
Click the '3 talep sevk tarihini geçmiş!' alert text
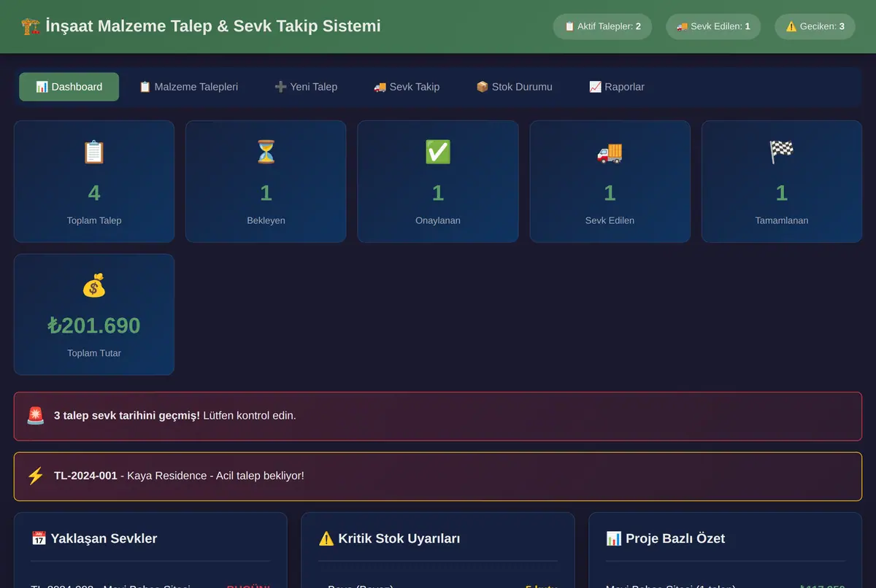coord(127,416)
